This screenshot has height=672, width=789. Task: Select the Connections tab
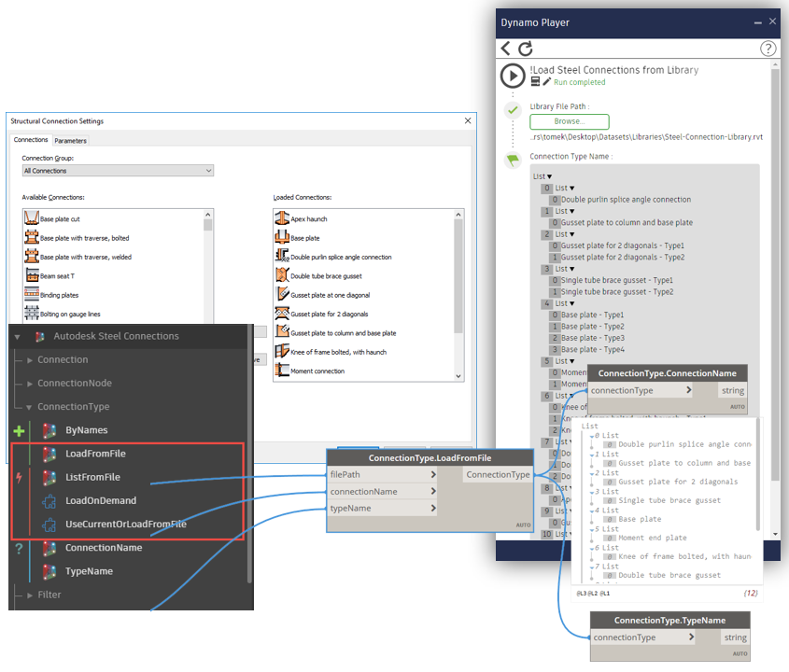[x=31, y=140]
